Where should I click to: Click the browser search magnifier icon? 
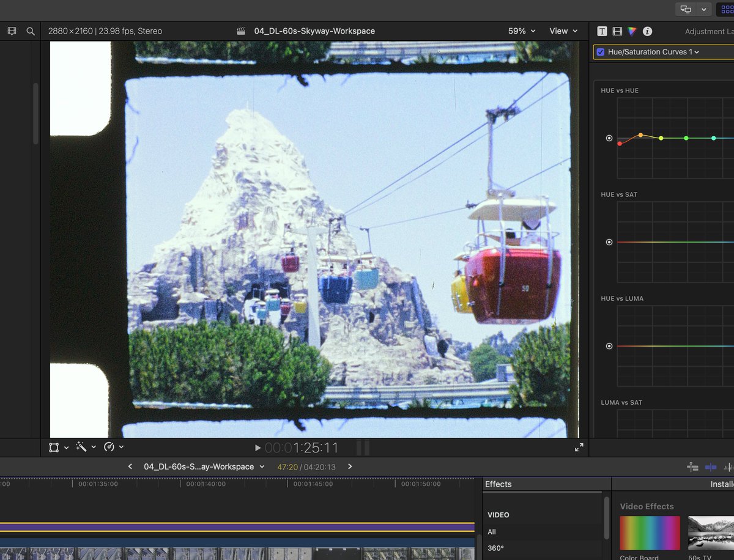tap(31, 31)
